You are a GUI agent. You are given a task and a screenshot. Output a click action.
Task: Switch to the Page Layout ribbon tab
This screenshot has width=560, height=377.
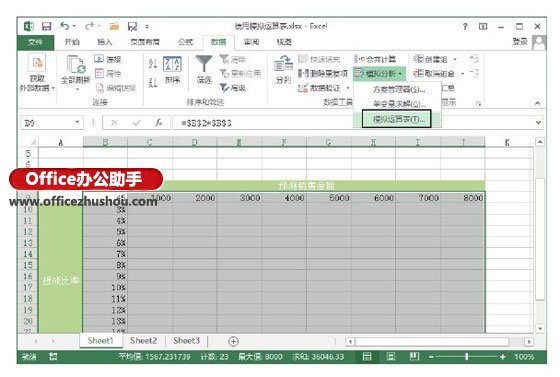[145, 42]
